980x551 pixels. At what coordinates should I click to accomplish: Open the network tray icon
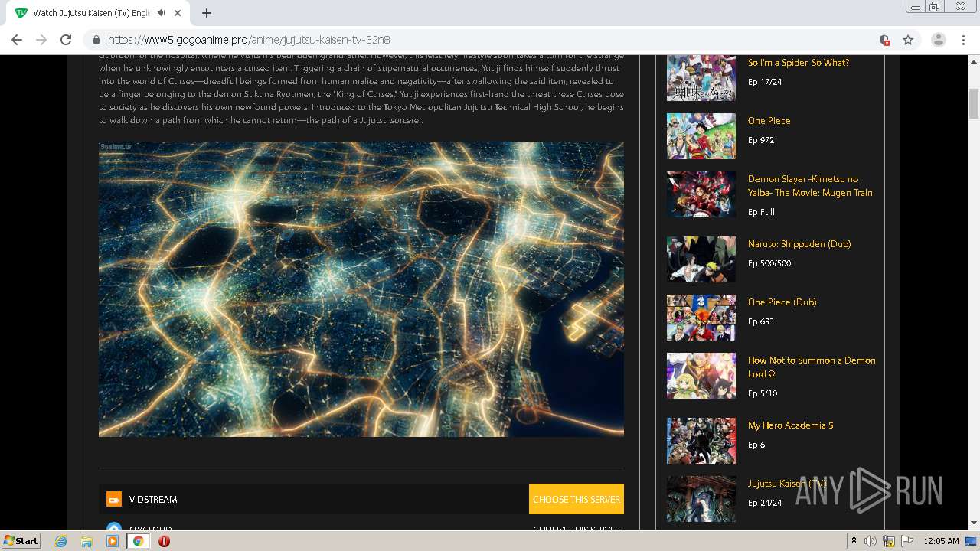click(x=889, y=541)
